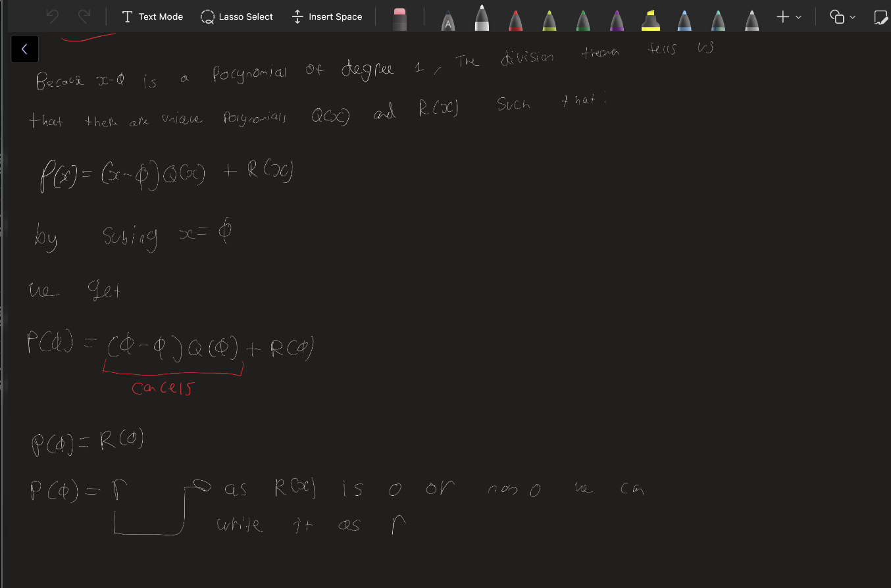Image resolution: width=891 pixels, height=588 pixels.
Task: Click the red handwritten word 'cancels'
Action: 163,388
